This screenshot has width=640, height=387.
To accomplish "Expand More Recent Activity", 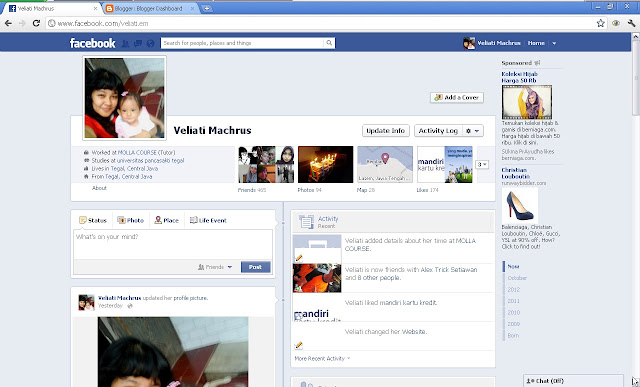I will pyautogui.click(x=322, y=358).
